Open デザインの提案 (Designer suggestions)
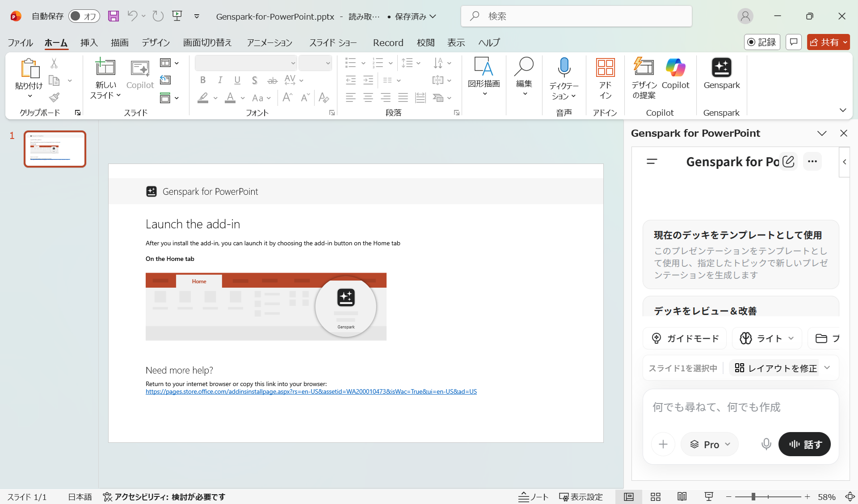This screenshot has height=504, width=858. pos(643,76)
